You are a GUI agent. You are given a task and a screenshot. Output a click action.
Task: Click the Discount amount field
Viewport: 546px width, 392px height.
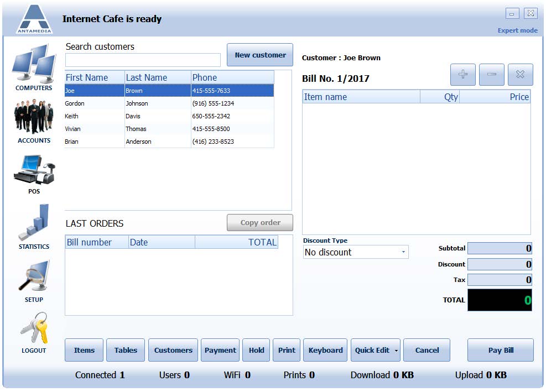[x=500, y=265]
